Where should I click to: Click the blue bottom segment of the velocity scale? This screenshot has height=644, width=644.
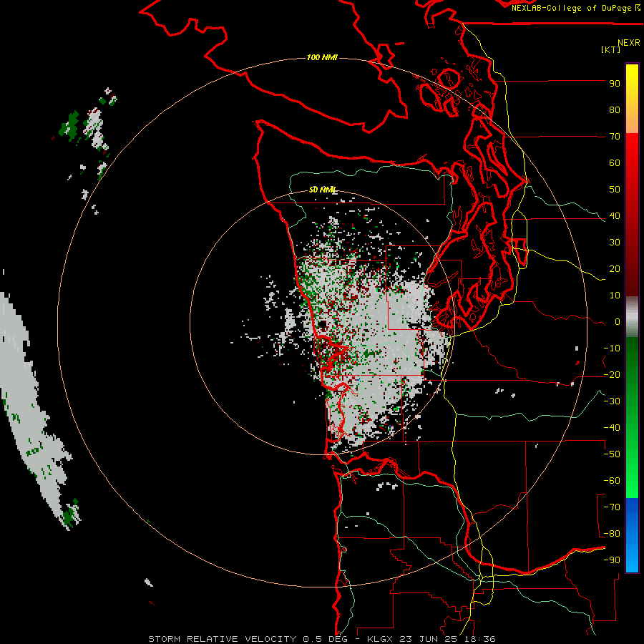(632, 535)
